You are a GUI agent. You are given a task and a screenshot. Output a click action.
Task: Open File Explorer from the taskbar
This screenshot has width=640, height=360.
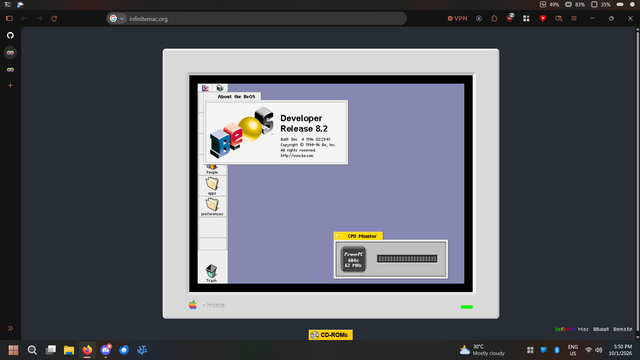tap(69, 350)
